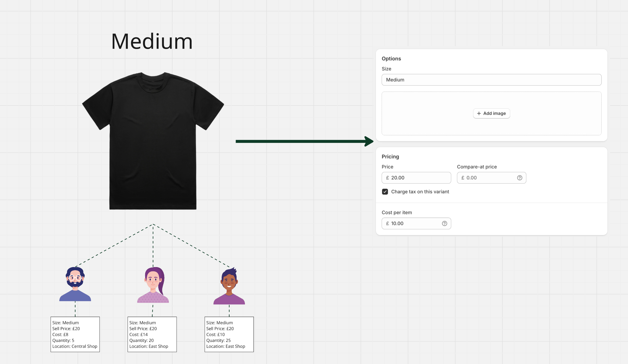Click the East Shop box with Quantity 25
Image resolution: width=628 pixels, height=364 pixels.
[x=229, y=334]
